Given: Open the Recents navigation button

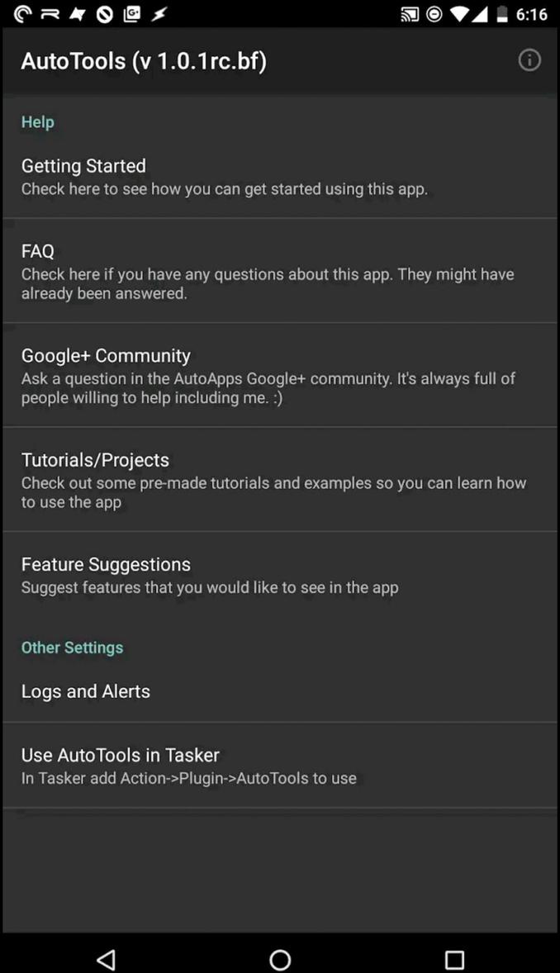Looking at the screenshot, I should point(453,960).
